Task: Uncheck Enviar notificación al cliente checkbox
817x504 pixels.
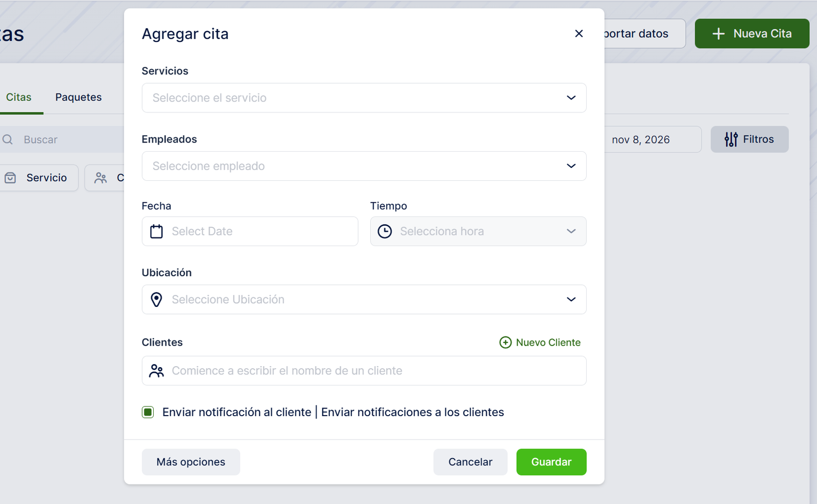Action: pyautogui.click(x=148, y=412)
